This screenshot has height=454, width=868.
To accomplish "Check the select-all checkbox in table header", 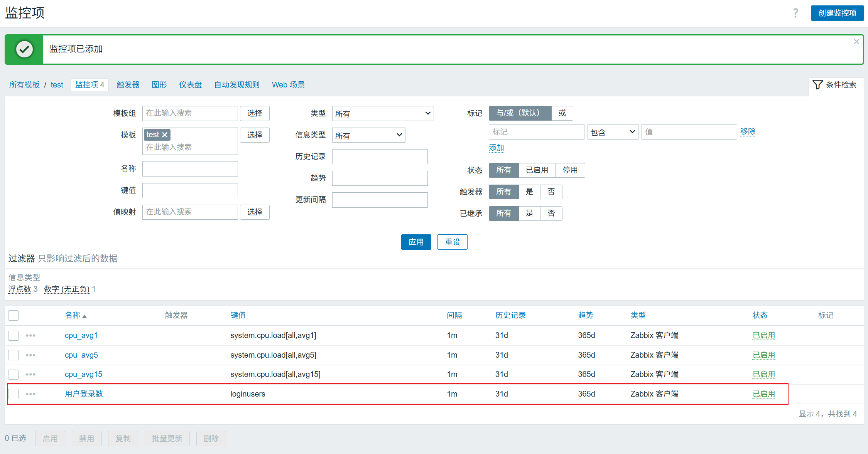I will coord(14,316).
